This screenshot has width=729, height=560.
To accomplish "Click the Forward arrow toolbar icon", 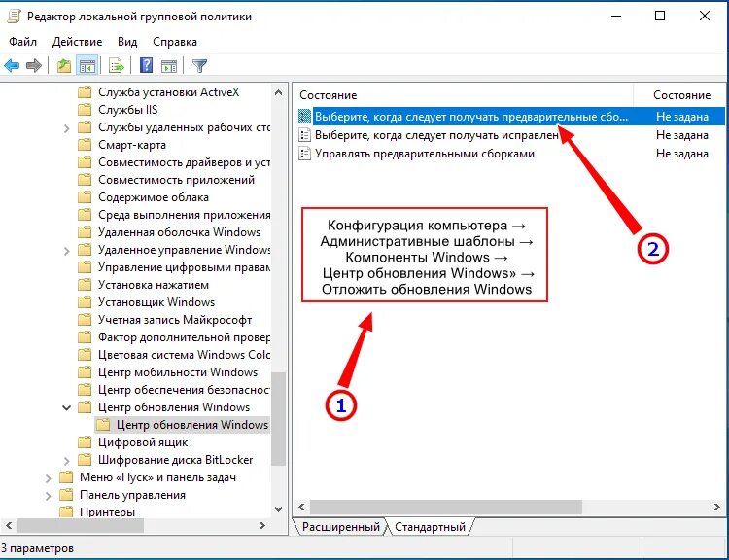I will tap(34, 65).
